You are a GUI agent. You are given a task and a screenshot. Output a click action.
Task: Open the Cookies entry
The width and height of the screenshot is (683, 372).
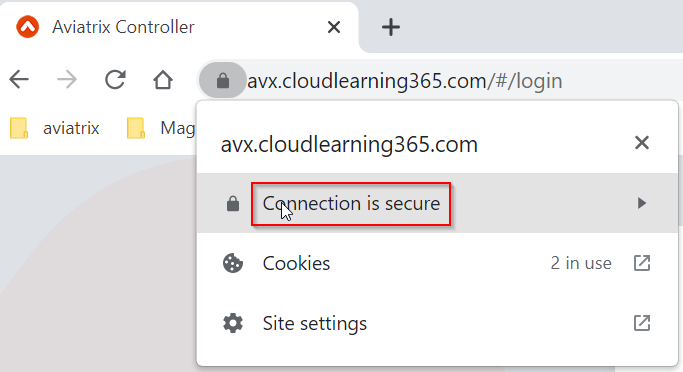[x=437, y=263]
